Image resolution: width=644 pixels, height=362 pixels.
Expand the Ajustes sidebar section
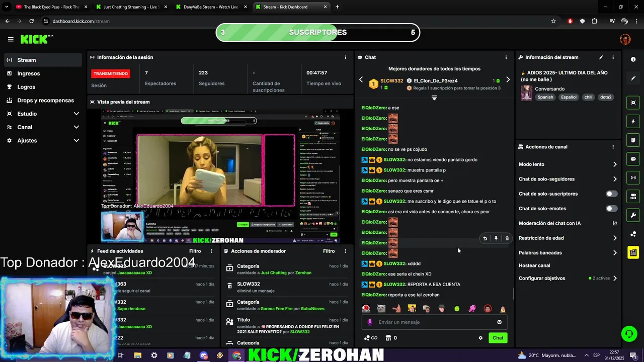(43, 141)
